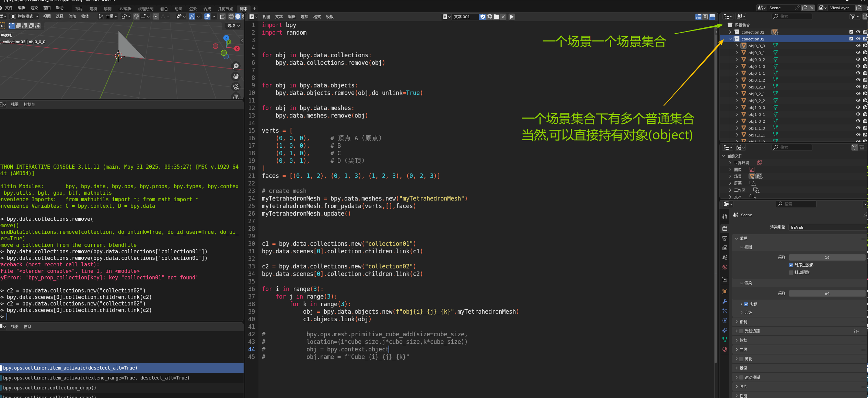Open the Output properties (printer icon)

tap(725, 238)
